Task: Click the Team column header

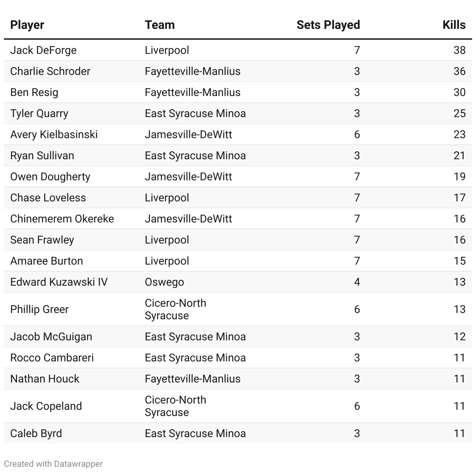Action: point(160,25)
